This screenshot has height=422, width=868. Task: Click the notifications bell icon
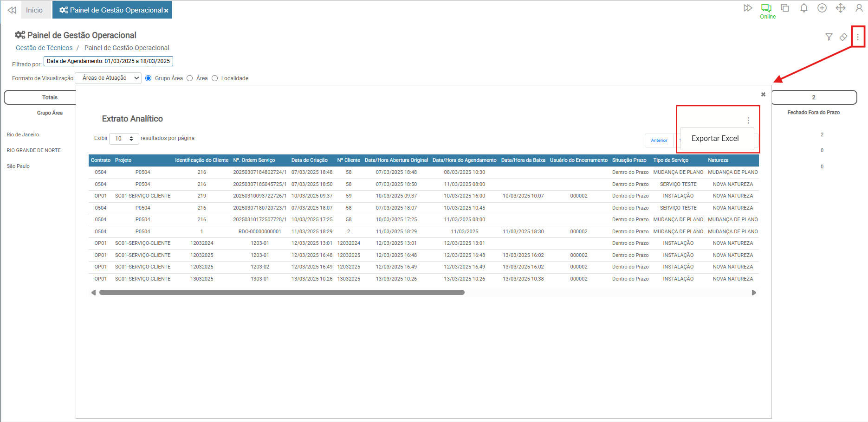(x=803, y=8)
